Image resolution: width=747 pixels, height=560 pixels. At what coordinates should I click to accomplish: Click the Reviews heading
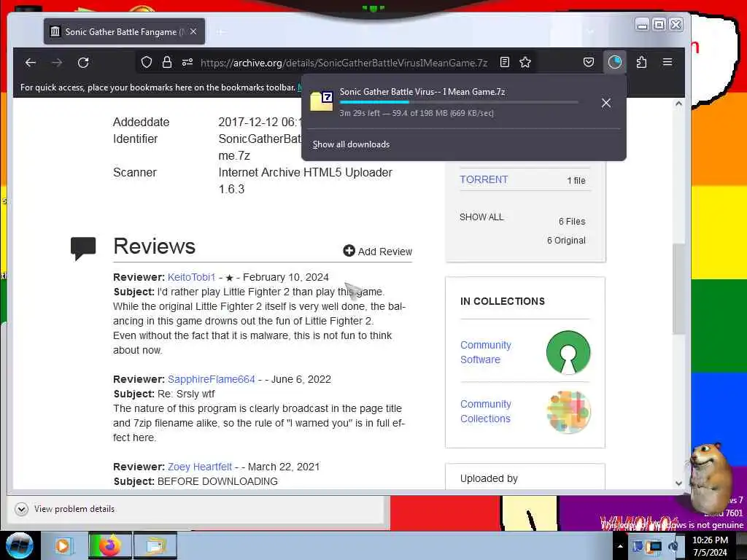tap(155, 246)
